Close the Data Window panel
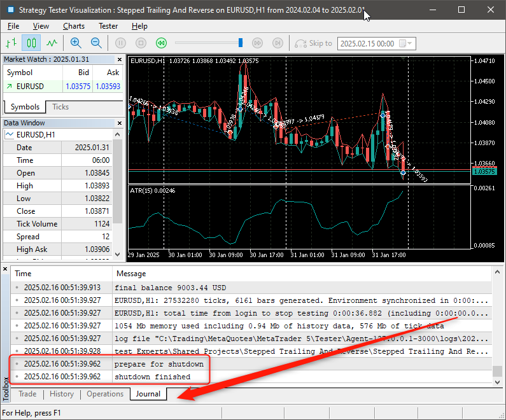 120,123
